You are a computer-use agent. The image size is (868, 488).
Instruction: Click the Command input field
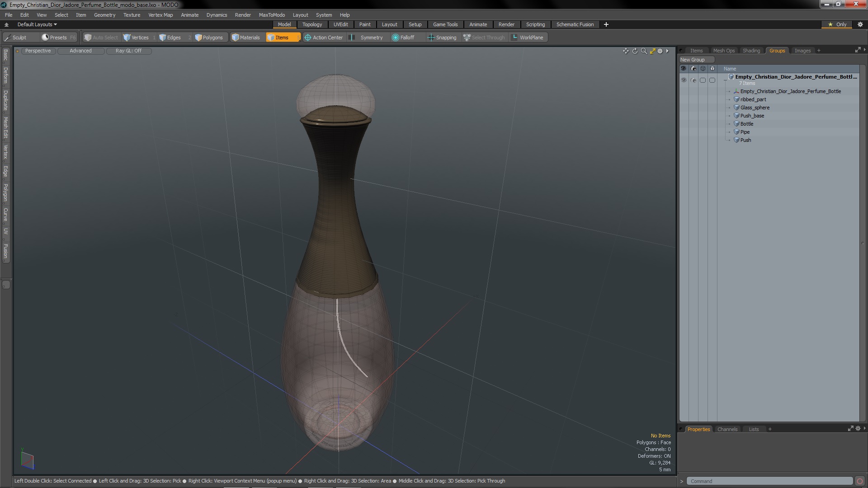tap(769, 481)
